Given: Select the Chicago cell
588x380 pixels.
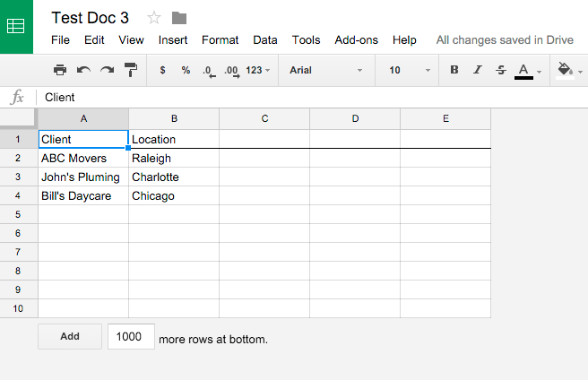Looking at the screenshot, I should click(x=174, y=195).
